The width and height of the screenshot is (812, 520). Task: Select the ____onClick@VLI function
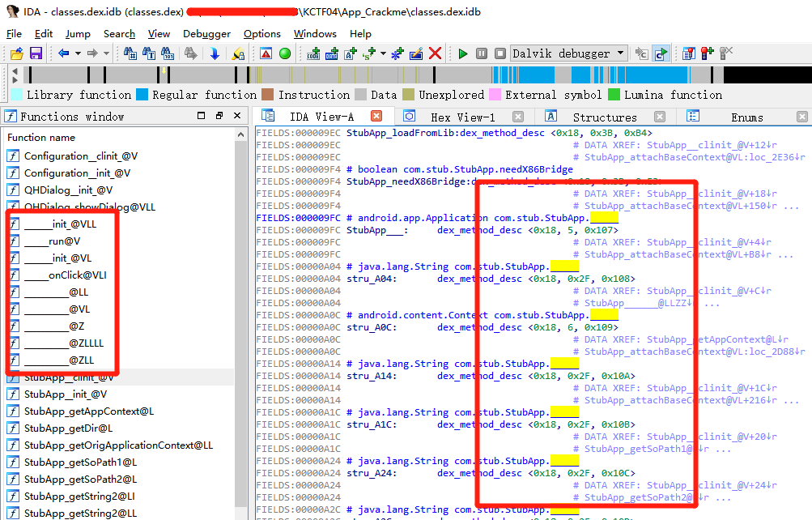point(66,275)
